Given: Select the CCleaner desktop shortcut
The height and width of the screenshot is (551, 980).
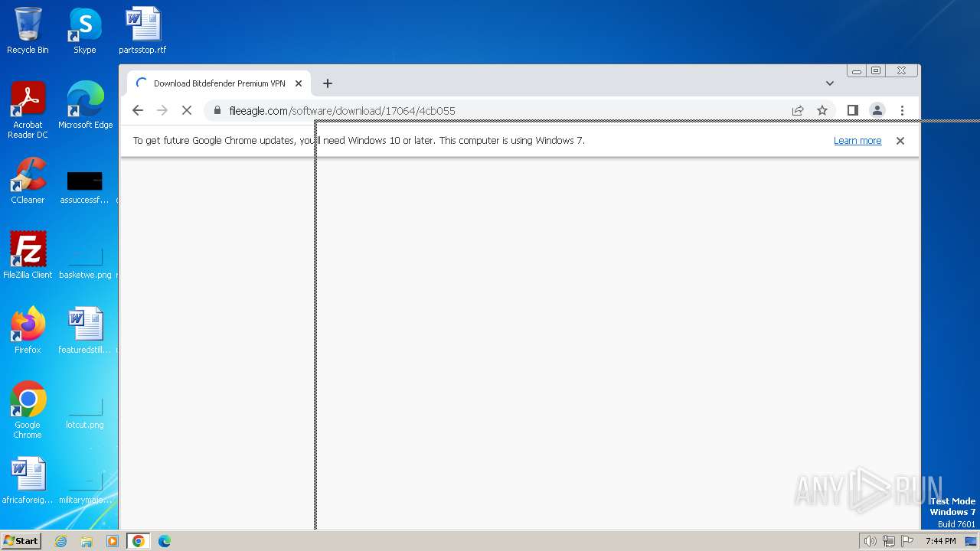Looking at the screenshot, I should [x=28, y=181].
